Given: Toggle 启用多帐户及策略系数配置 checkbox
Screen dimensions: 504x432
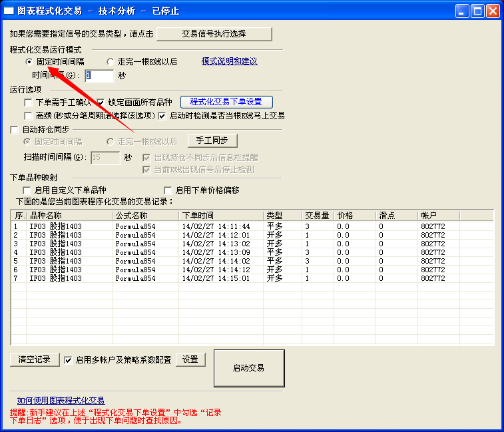Looking at the screenshot, I should [x=68, y=360].
